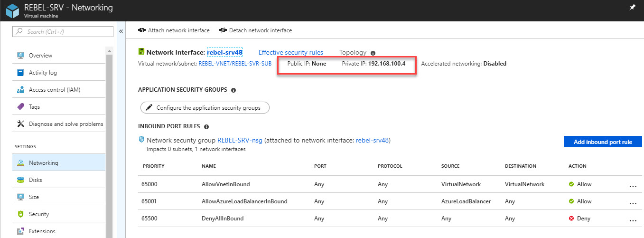Screen dimensions: 644x238
Task: Open Diagnose and solve problems
Action: point(59,124)
